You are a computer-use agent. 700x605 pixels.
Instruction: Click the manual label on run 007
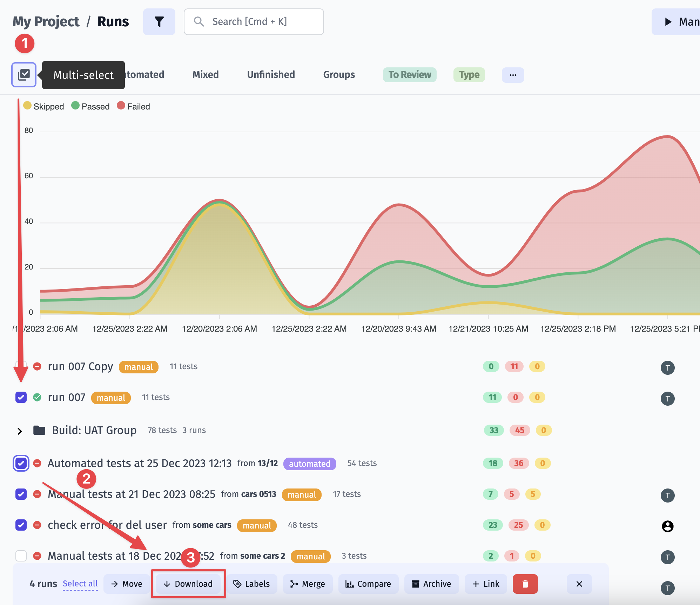[111, 398]
